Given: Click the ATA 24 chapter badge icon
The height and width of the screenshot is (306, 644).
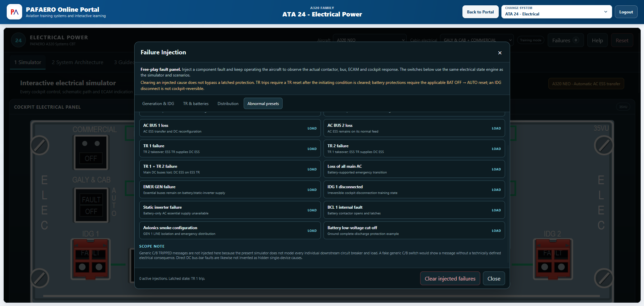Looking at the screenshot, I should (18, 40).
